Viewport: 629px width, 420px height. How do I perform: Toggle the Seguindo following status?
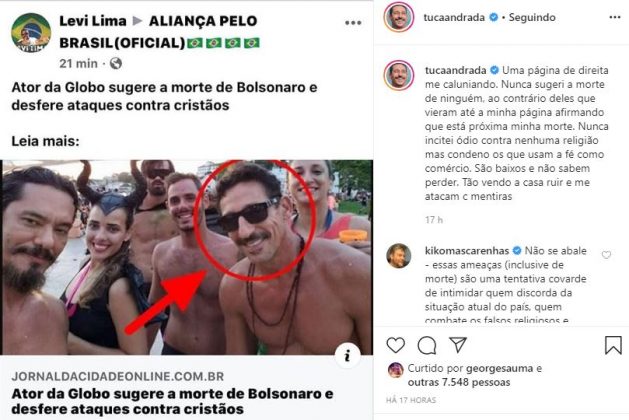(532, 17)
